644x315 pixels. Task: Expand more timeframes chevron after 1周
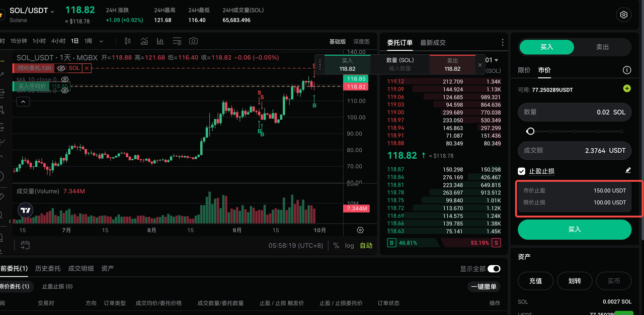[101, 41]
